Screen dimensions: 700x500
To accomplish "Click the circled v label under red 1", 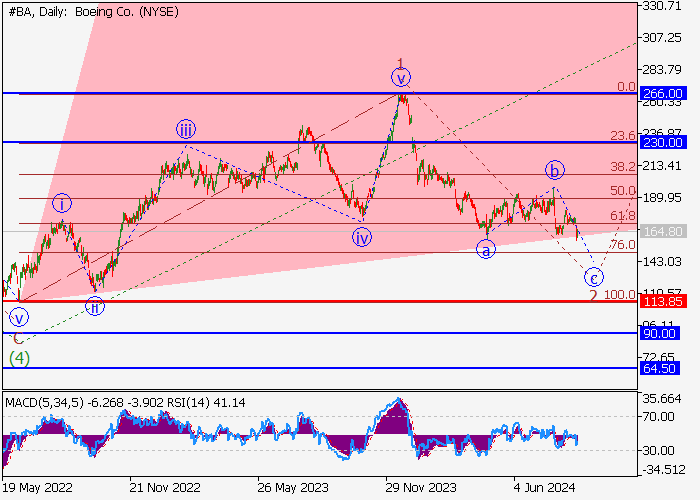I will [x=401, y=78].
